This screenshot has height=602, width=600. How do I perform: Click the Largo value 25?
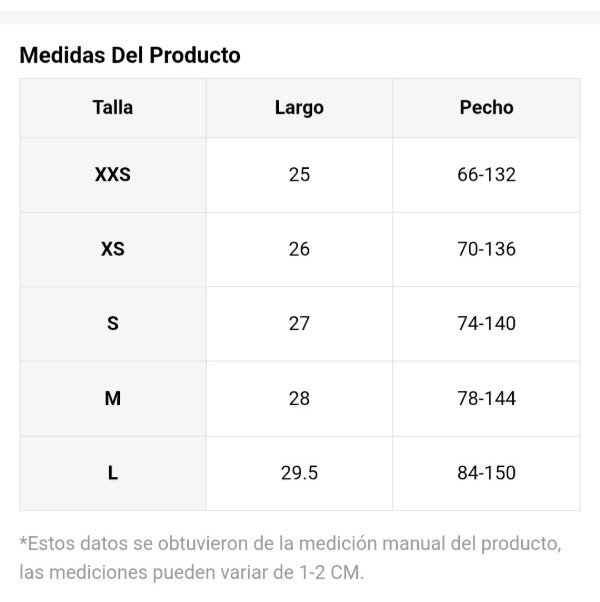(299, 175)
